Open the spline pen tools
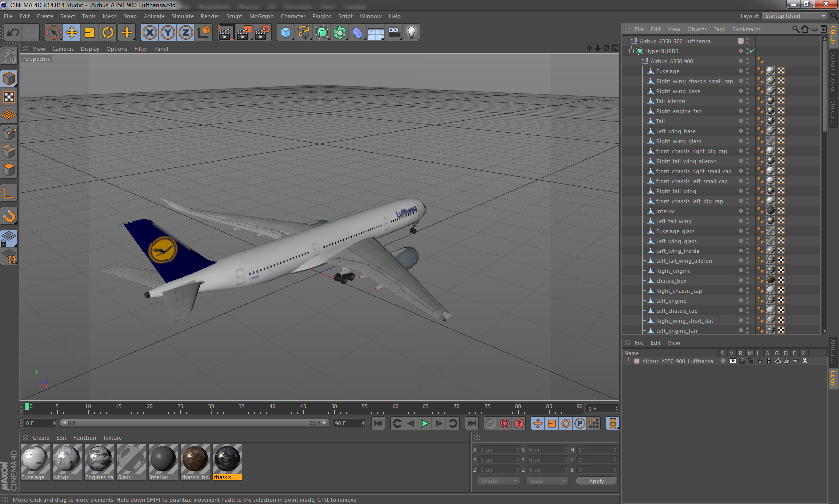This screenshot has height=504, width=839. pyautogui.click(x=304, y=33)
